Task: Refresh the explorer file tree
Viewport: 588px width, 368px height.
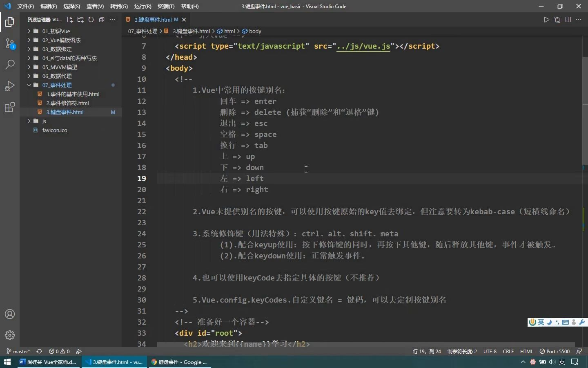Action: [x=91, y=20]
